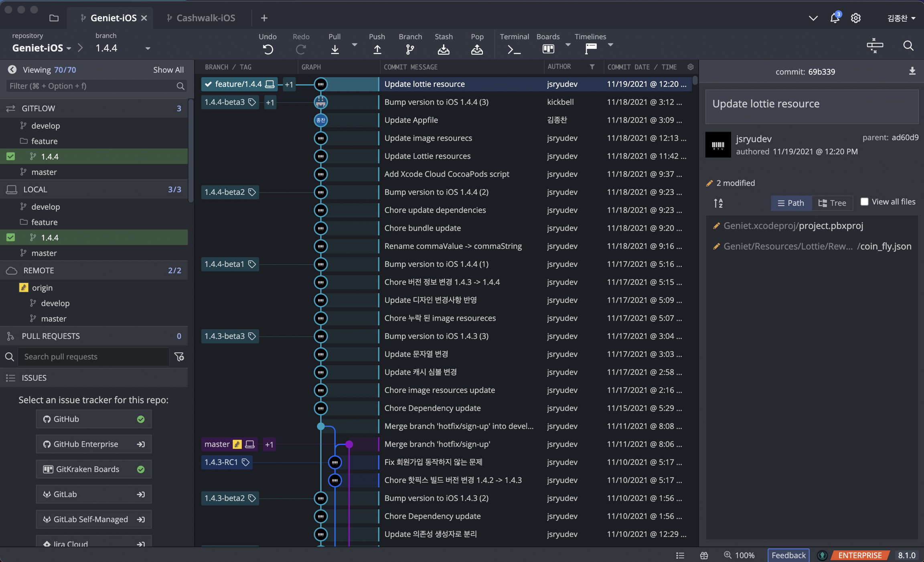The image size is (924, 562).
Task: Pop the stash with Pop icon
Action: point(476,49)
